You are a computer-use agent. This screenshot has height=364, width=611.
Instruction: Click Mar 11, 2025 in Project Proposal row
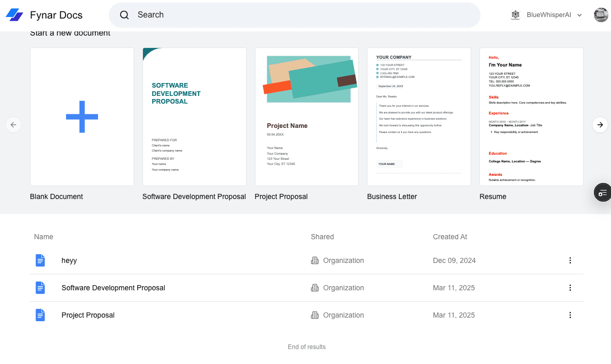point(454,315)
